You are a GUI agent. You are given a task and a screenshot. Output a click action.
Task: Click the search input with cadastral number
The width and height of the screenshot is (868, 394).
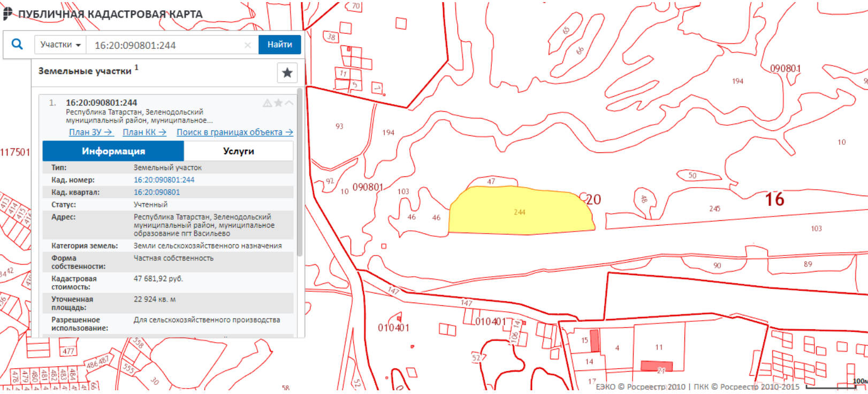pos(166,45)
